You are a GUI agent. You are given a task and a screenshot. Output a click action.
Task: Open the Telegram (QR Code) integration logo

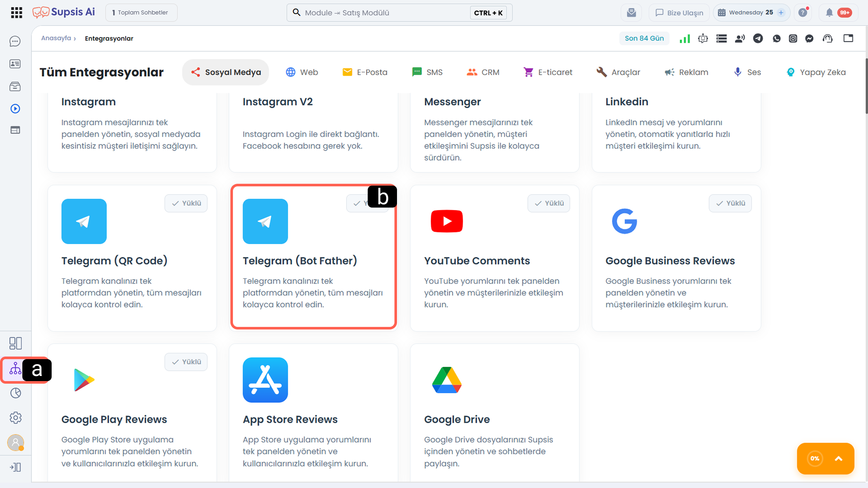[84, 221]
